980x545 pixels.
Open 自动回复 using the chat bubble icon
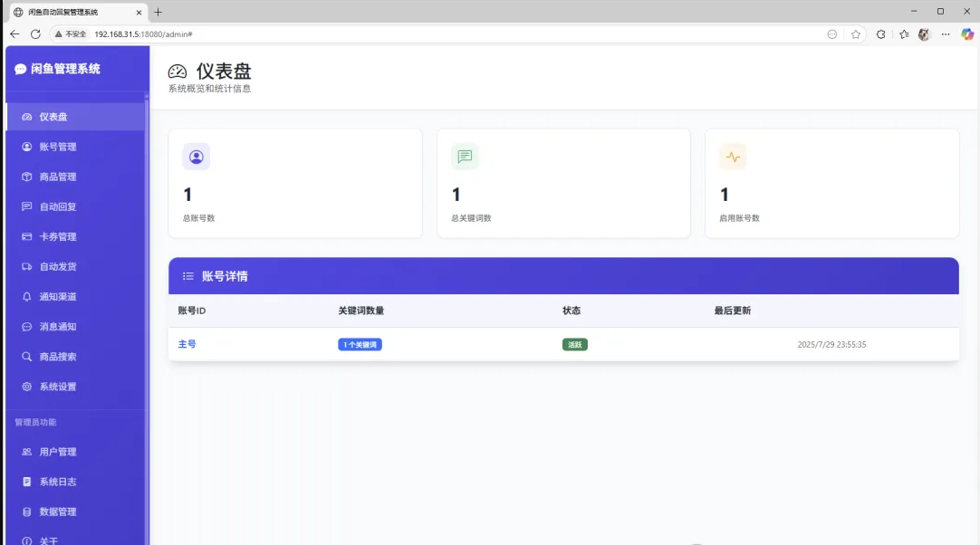pyautogui.click(x=25, y=206)
